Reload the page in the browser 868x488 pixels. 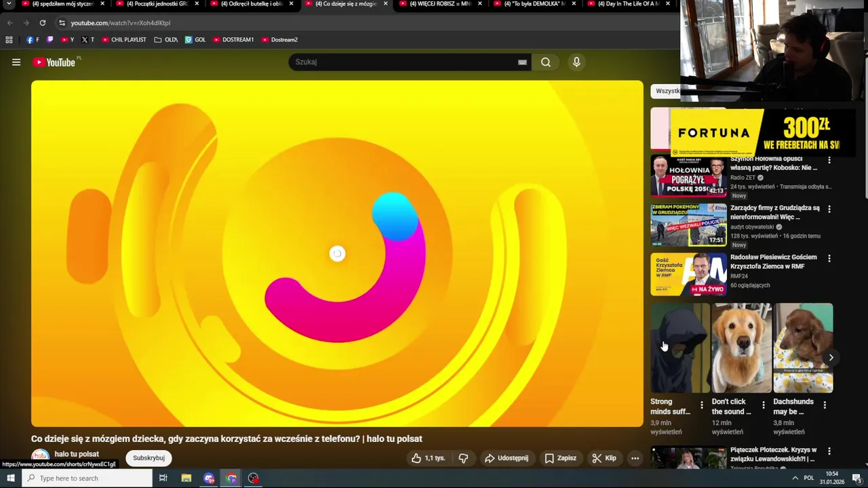coord(42,23)
